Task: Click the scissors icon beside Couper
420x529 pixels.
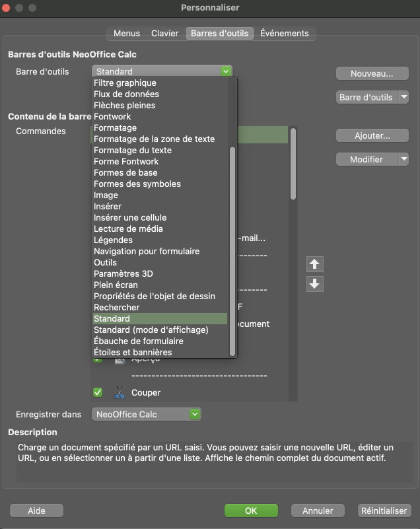Action: (x=119, y=393)
